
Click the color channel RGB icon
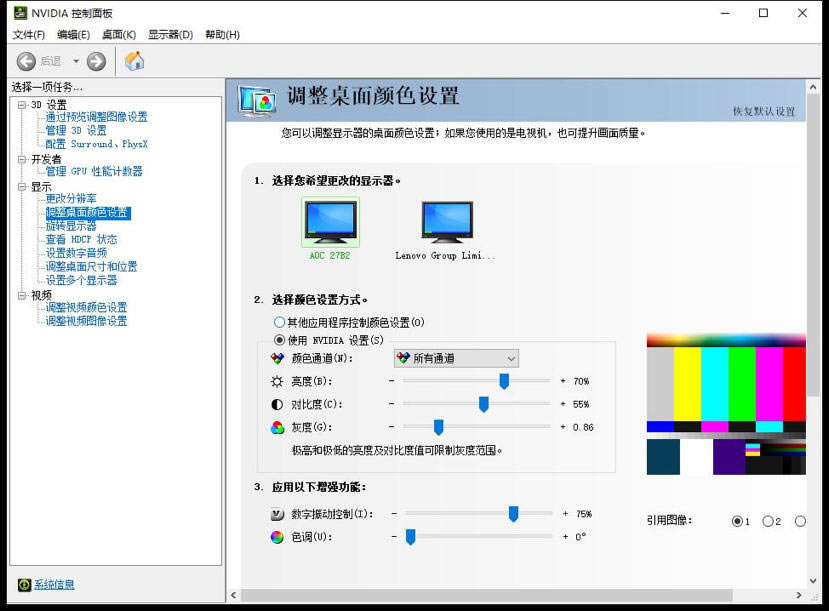[x=277, y=358]
